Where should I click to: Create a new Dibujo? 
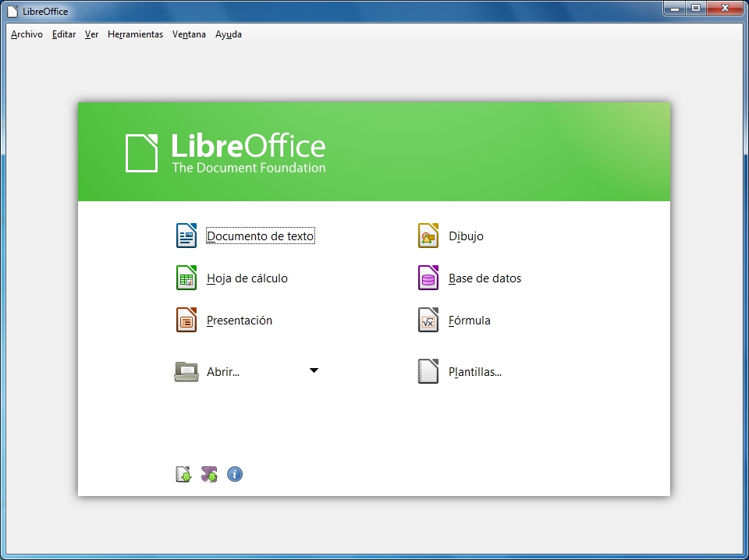466,236
